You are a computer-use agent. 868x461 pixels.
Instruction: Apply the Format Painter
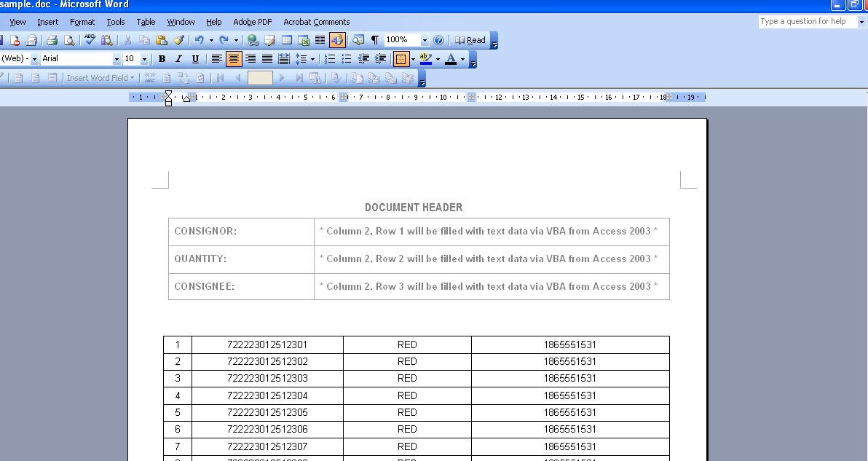(178, 40)
